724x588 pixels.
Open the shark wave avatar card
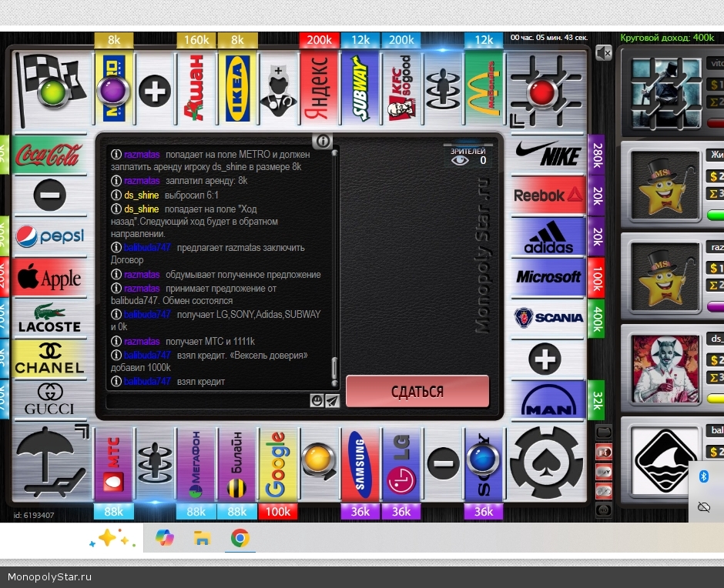pos(665,460)
